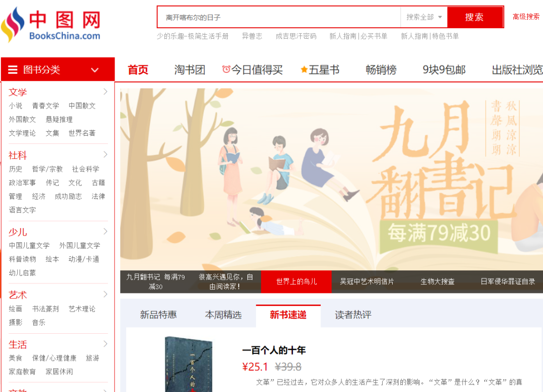
Task: Open the 搜索全部 dropdown
Action: click(x=424, y=17)
